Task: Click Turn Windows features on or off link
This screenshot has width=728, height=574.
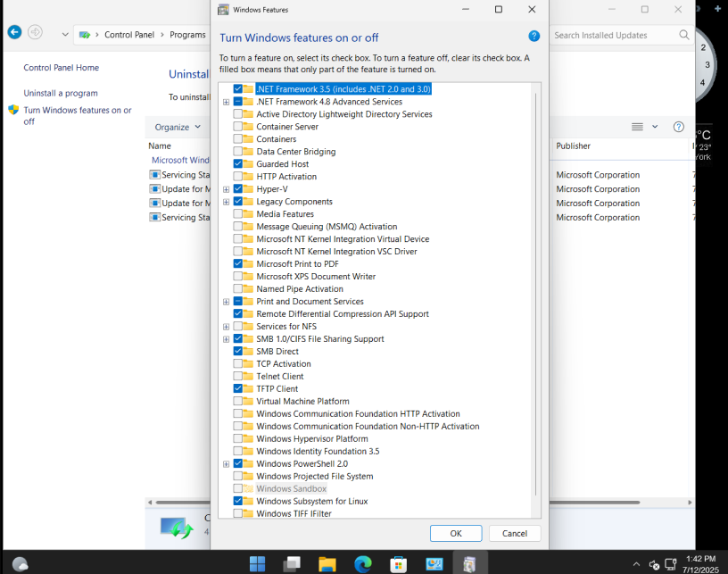Action: (x=78, y=116)
